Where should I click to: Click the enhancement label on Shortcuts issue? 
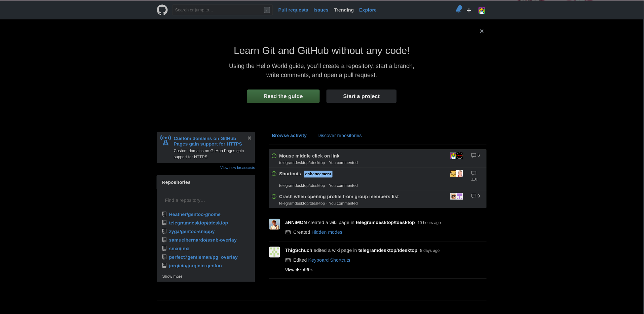pos(317,174)
